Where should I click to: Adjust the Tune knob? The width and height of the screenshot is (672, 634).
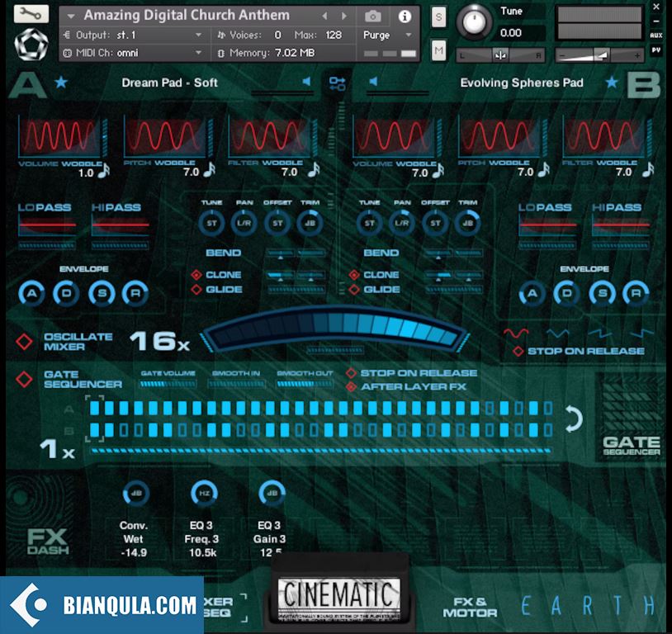click(474, 21)
